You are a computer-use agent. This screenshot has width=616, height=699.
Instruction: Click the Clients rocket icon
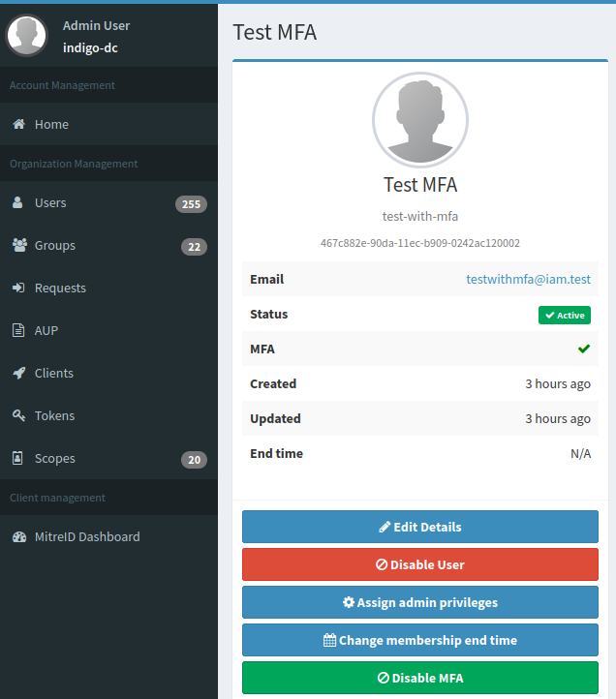[x=18, y=373]
